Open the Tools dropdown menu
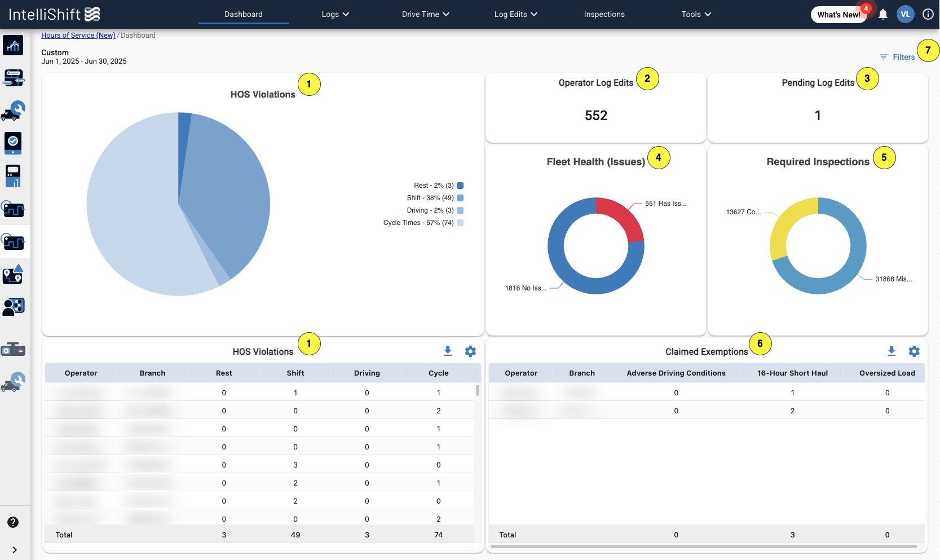The height and width of the screenshot is (560, 940). (696, 14)
